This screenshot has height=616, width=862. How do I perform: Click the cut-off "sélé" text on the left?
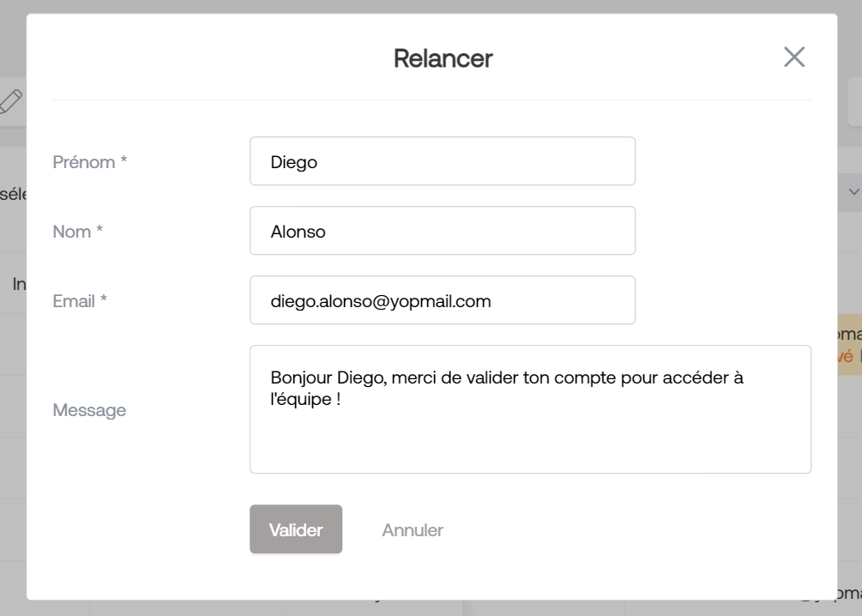pos(13,194)
